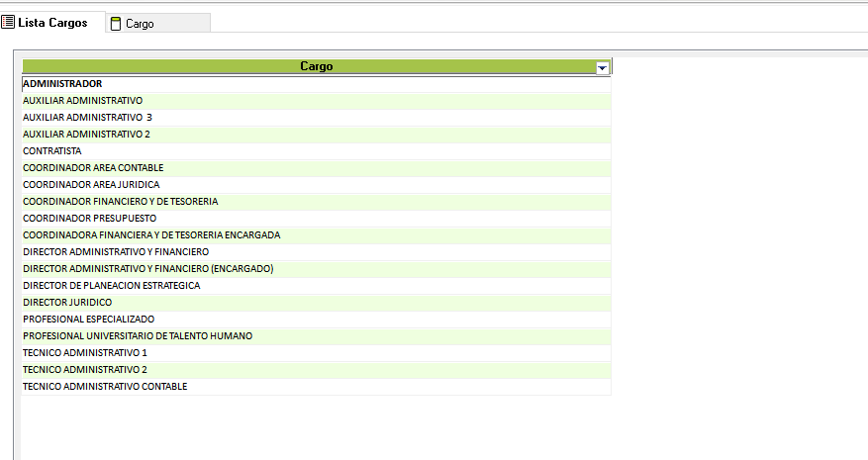Select COORDINADOR AREA CONTABLE row
The image size is (868, 460).
(93, 168)
